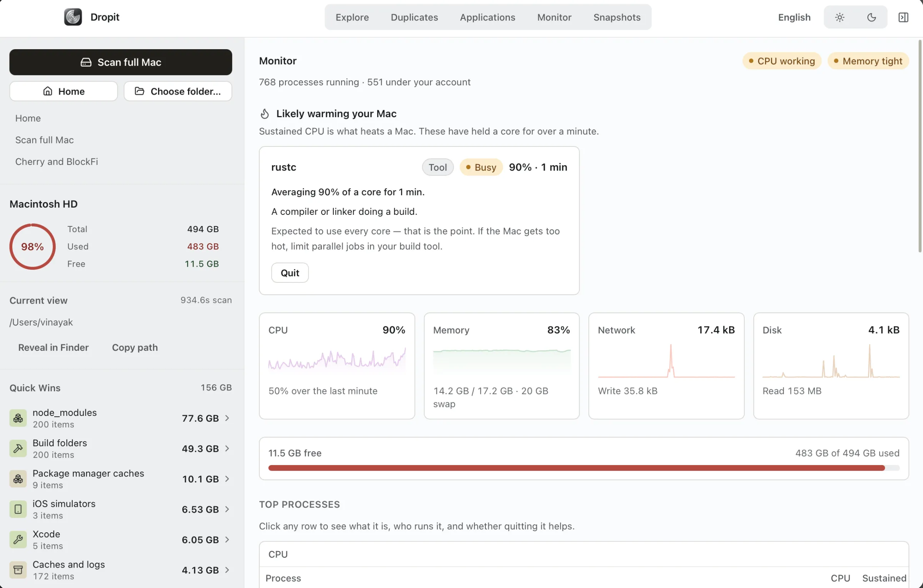Viewport: 923px width, 588px height.
Task: Quit the rustc process
Action: point(290,273)
